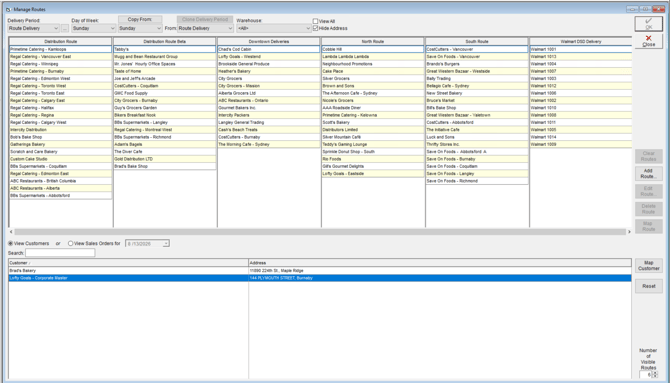670x383 pixels.
Task: Select Save On Foods - Richmond entry
Action: 477,181
